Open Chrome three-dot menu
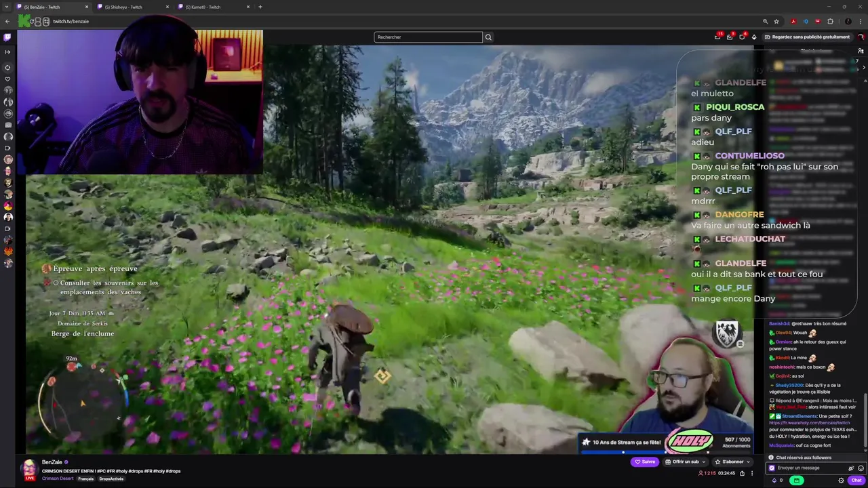The image size is (868, 488). click(861, 21)
